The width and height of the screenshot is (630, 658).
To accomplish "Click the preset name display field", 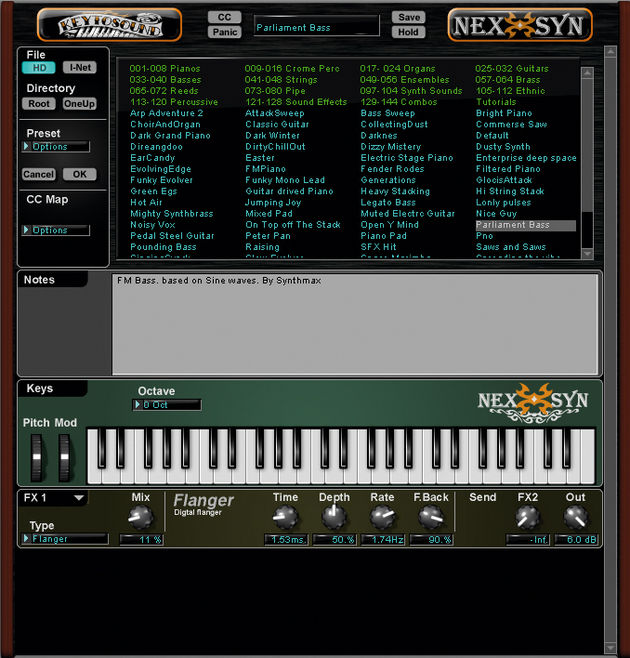I will click(316, 26).
